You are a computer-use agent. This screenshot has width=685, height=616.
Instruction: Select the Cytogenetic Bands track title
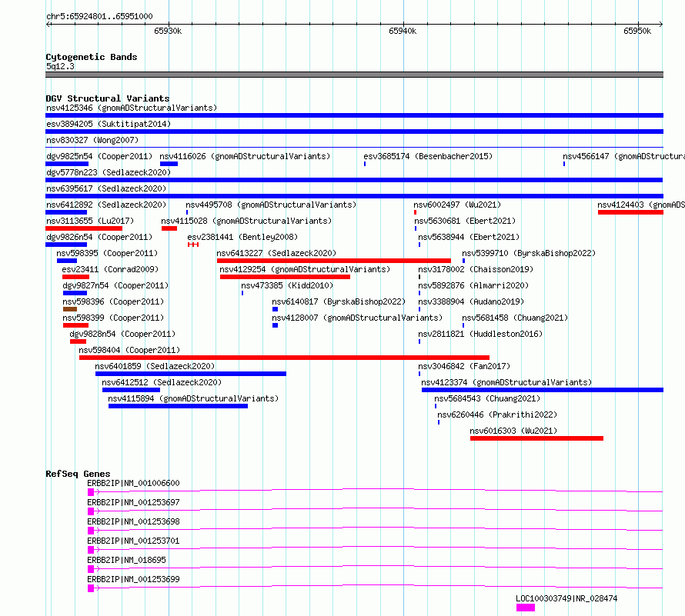click(92, 57)
